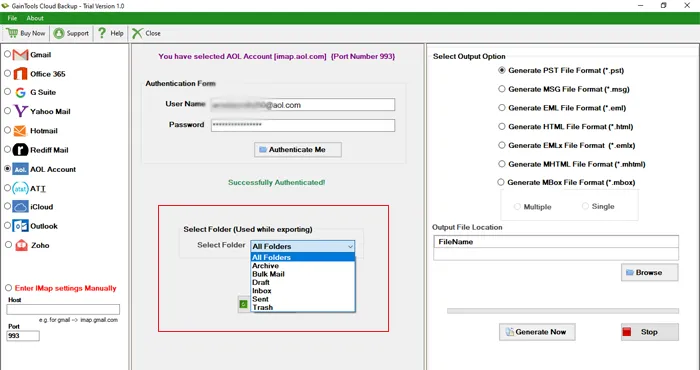Click the iCloud cloud icon

click(21, 207)
